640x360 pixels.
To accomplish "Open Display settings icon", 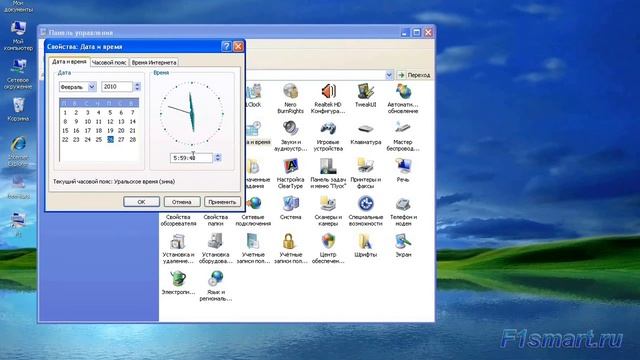I will click(x=403, y=245).
